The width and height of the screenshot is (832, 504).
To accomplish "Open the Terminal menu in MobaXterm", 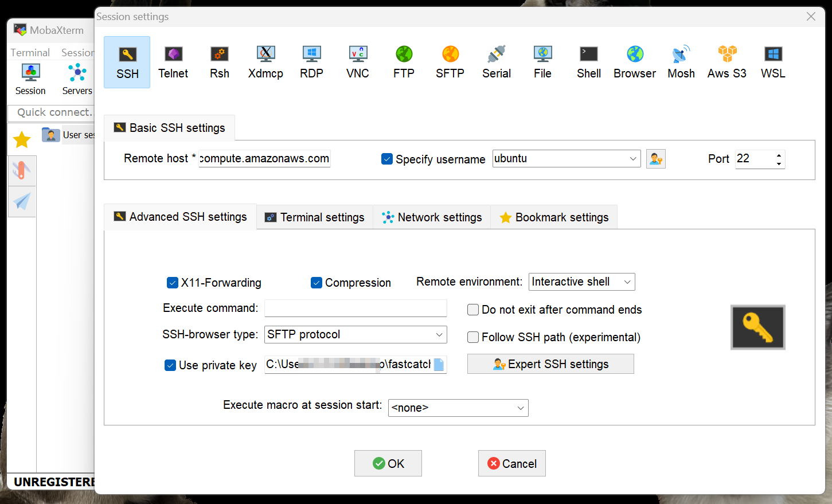I will [x=30, y=52].
